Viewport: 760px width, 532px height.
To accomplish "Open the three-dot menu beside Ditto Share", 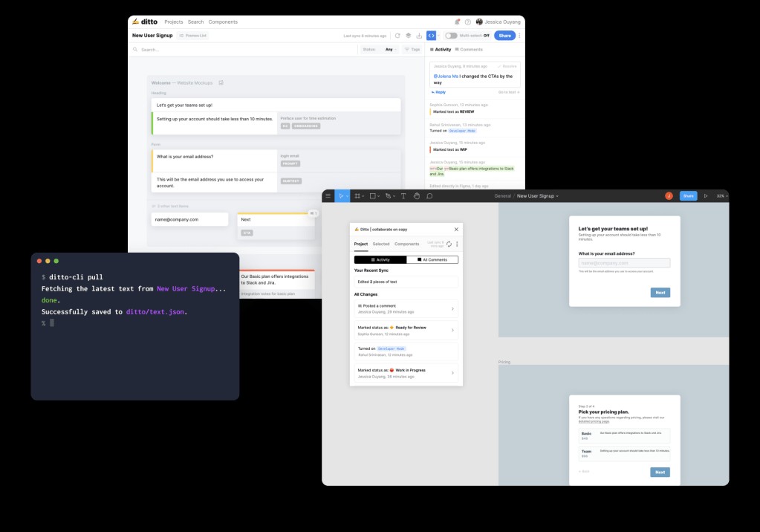I will point(519,36).
